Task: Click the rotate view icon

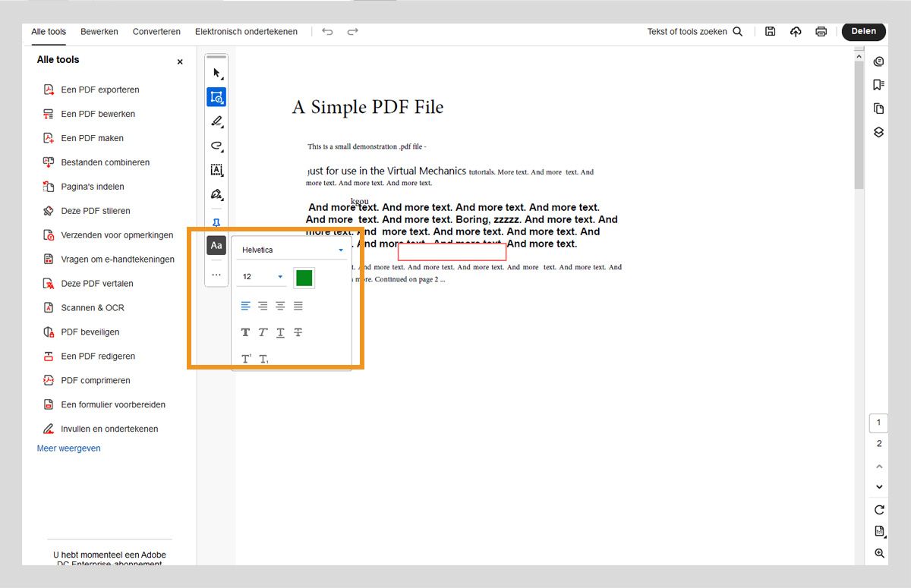Action: click(x=879, y=510)
